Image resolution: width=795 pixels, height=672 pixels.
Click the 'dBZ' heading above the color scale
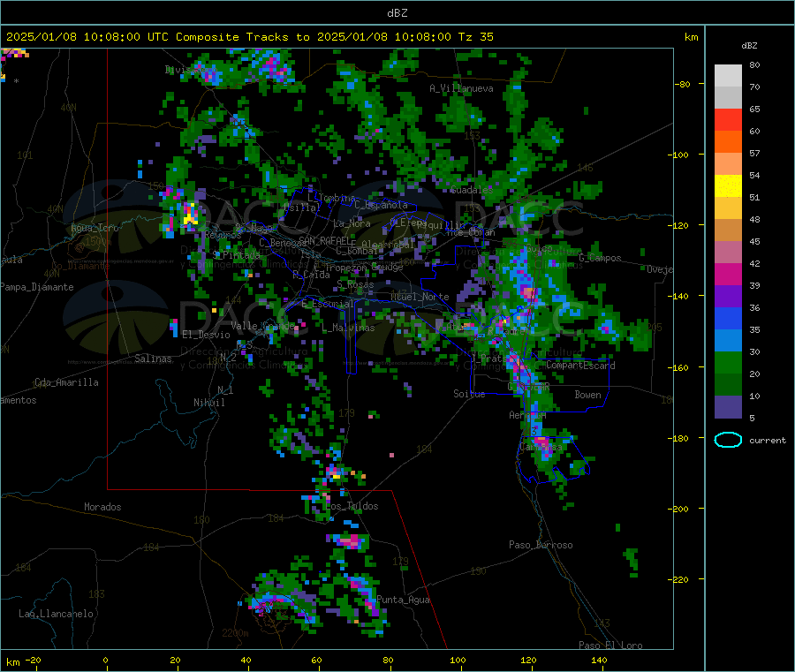(x=749, y=46)
